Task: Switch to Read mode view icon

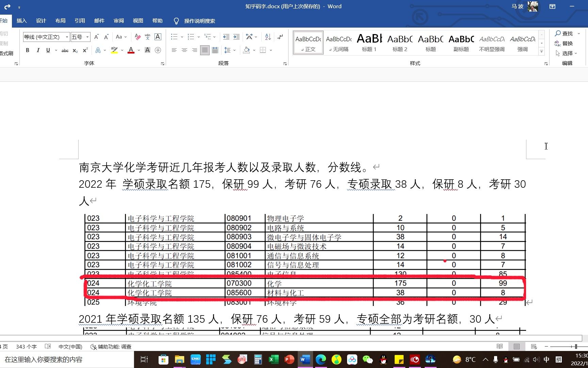Action: pyautogui.click(x=500, y=347)
